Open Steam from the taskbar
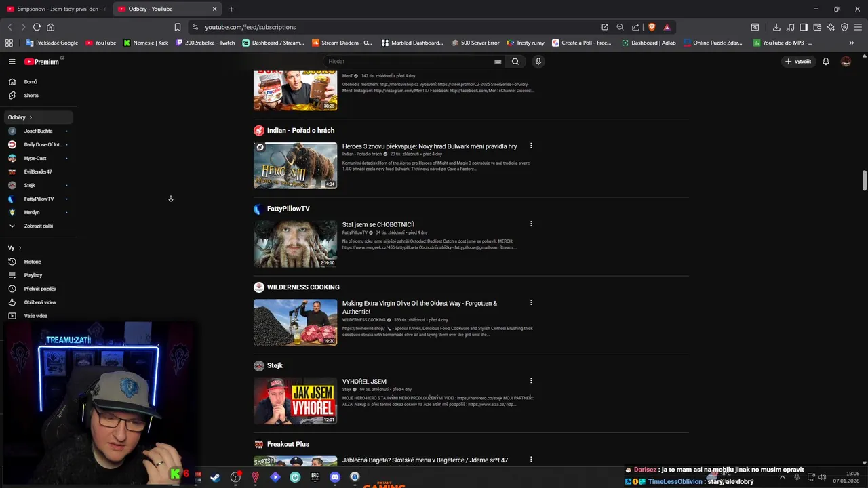868x488 pixels. click(215, 477)
